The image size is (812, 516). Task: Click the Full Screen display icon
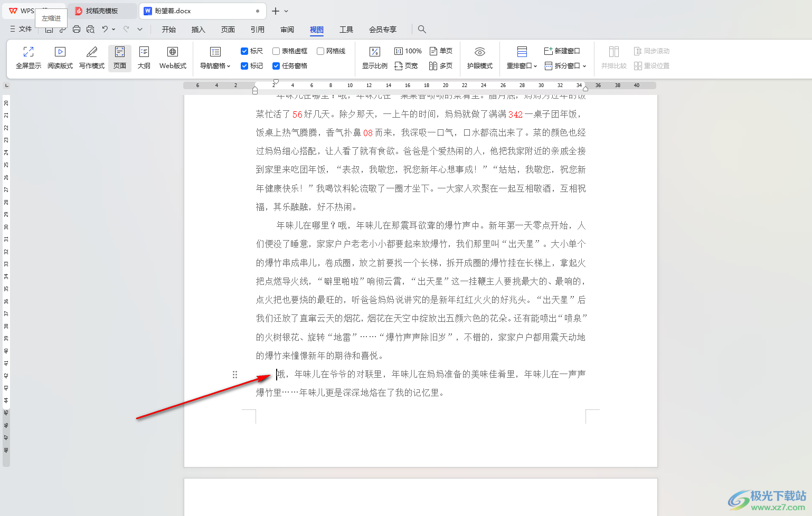coord(29,58)
